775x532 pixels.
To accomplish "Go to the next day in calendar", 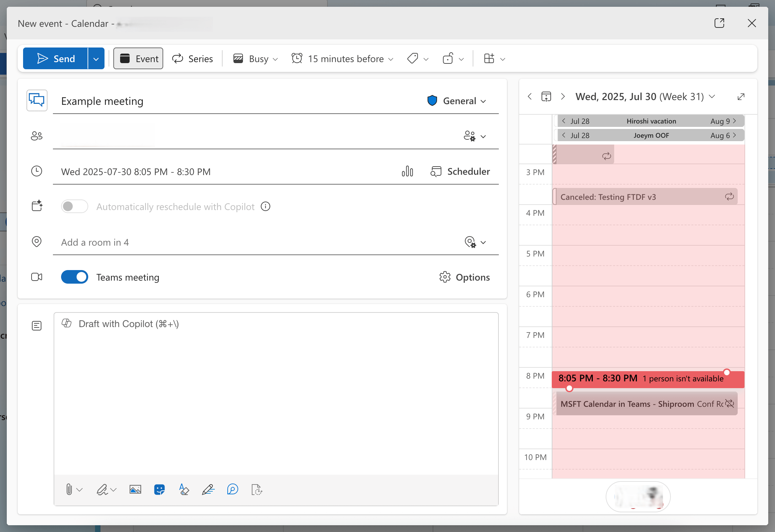I will coord(563,97).
